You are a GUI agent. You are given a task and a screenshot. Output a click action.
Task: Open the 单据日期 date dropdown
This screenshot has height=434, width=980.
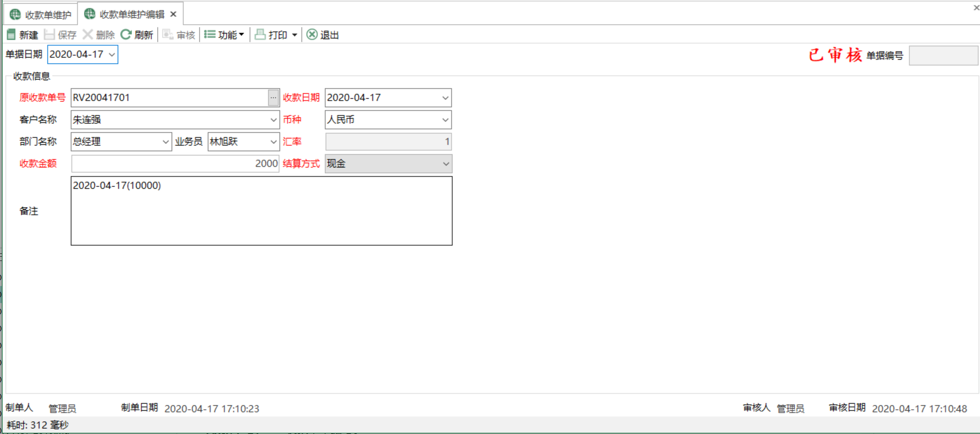tap(112, 55)
